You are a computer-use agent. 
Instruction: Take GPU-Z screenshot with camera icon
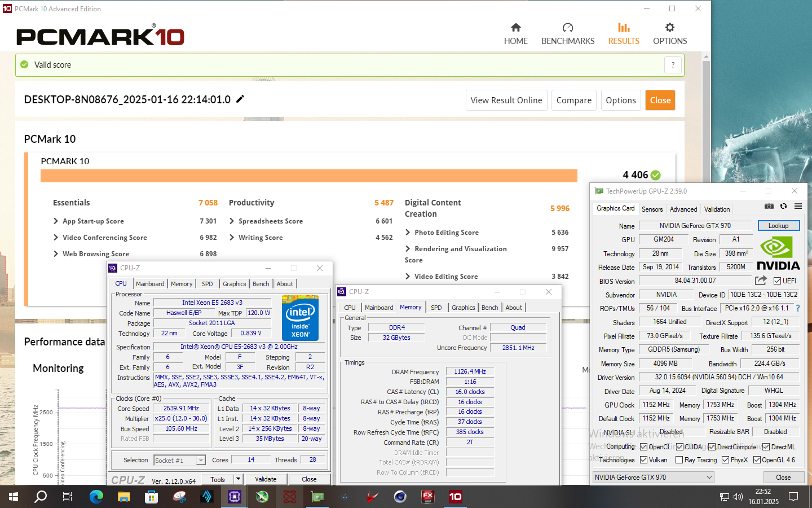[769, 207]
